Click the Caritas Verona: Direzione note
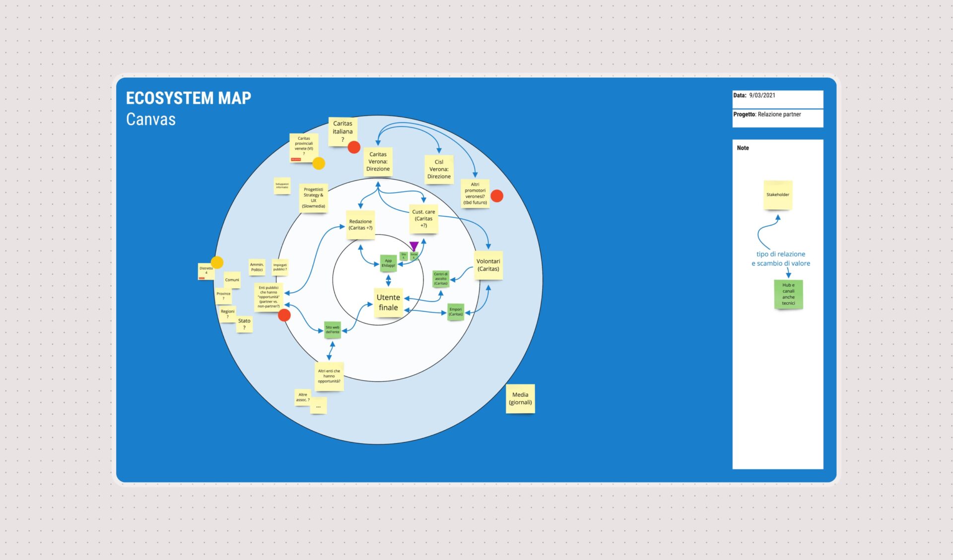953x560 pixels. (378, 162)
